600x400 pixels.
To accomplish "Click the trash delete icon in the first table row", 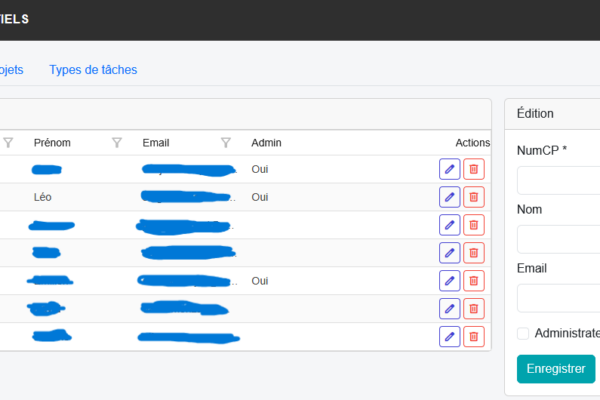I will (474, 169).
